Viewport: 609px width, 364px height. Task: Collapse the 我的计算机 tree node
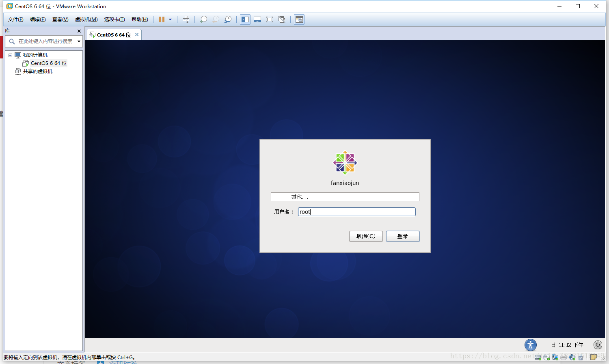(11, 55)
